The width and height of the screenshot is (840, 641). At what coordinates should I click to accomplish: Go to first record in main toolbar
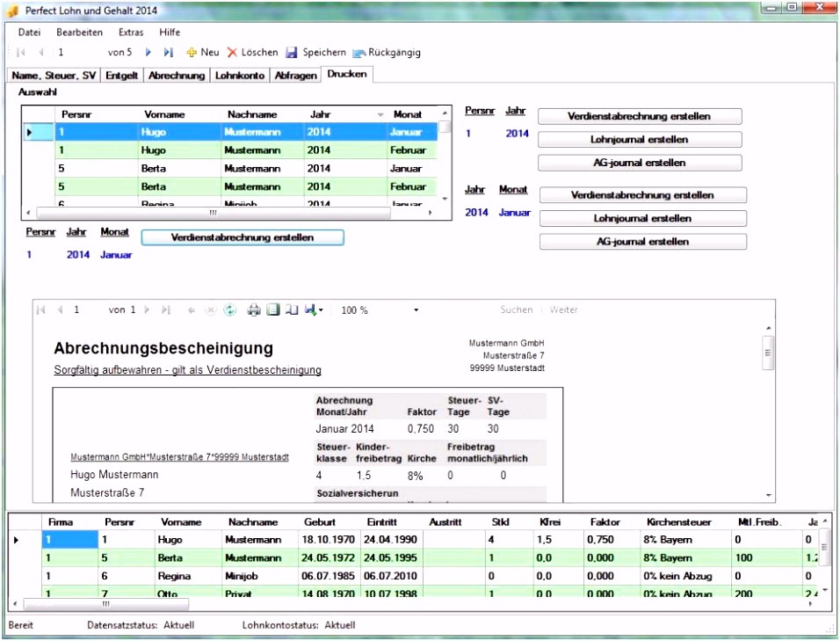21,53
